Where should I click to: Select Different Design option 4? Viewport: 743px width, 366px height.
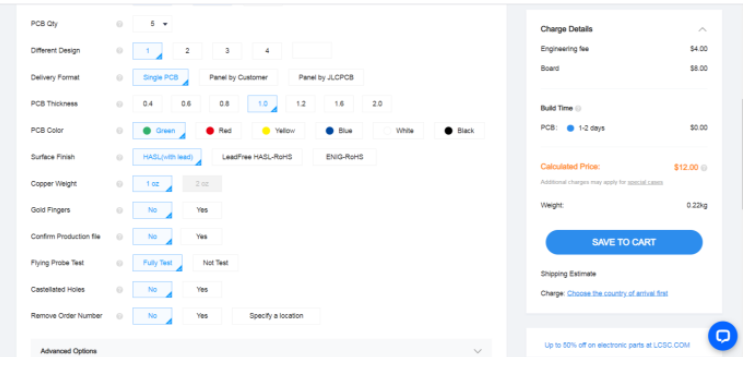[267, 51]
